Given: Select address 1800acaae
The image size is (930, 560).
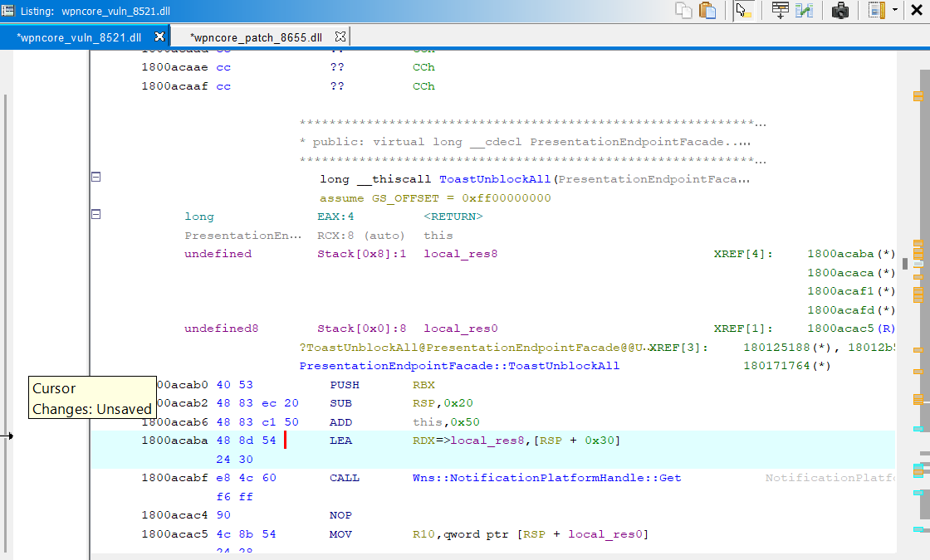Looking at the screenshot, I should (174, 67).
